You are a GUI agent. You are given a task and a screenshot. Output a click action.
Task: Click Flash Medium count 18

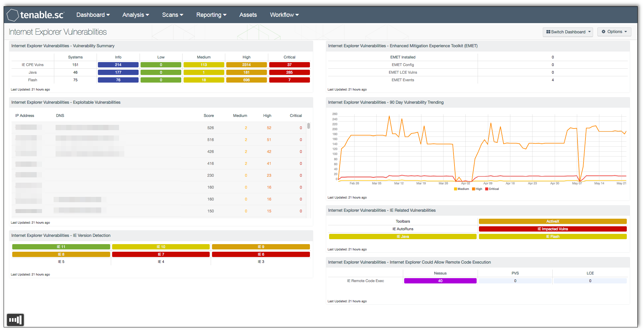[204, 80]
